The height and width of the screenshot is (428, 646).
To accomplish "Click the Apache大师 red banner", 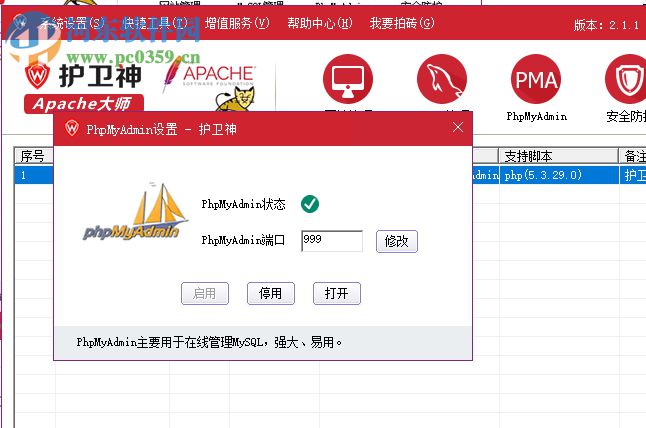I will 84,104.
